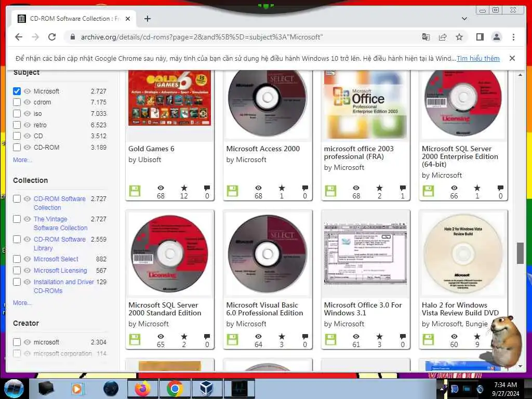Screen dimensions: 532x399
Task: Expand more collections with More link
Action: point(22,303)
